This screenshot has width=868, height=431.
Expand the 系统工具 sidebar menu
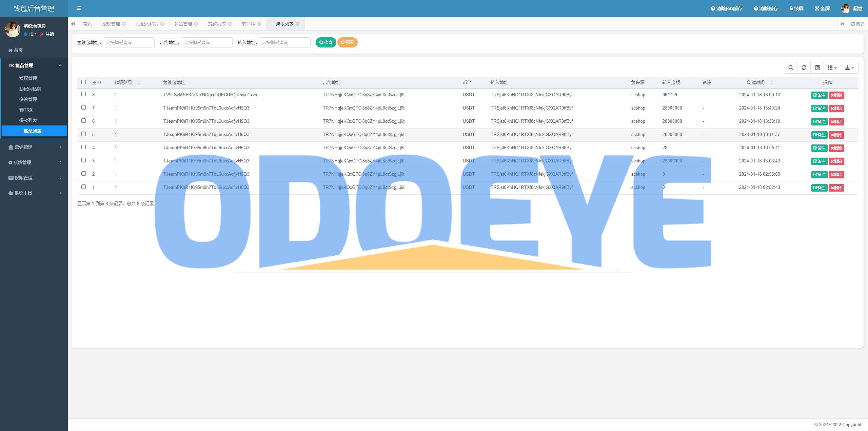34,193
